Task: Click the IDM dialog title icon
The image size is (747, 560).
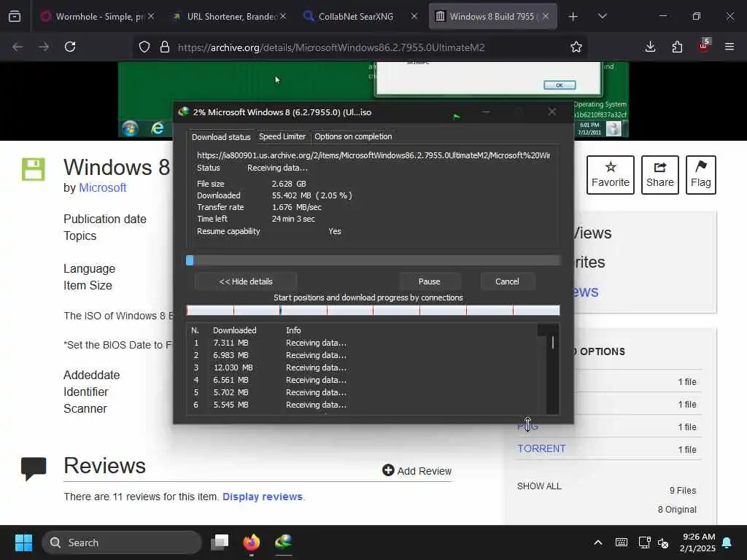Action: click(x=183, y=112)
